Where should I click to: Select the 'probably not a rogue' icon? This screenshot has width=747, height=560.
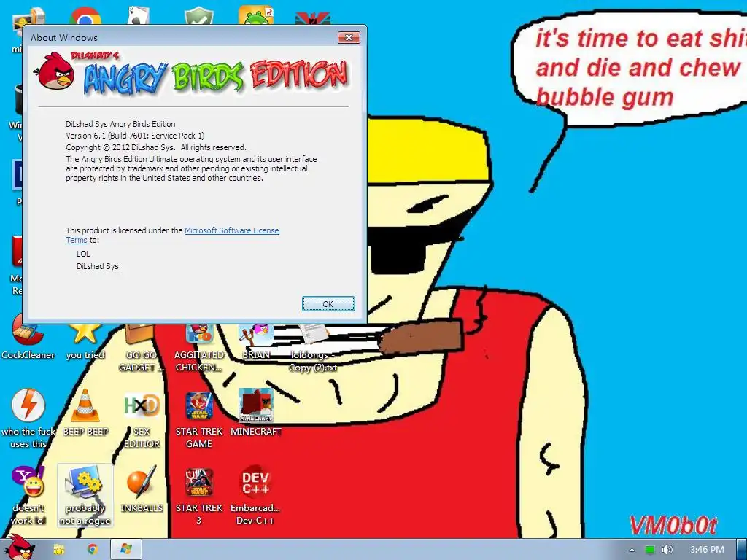tap(85, 495)
